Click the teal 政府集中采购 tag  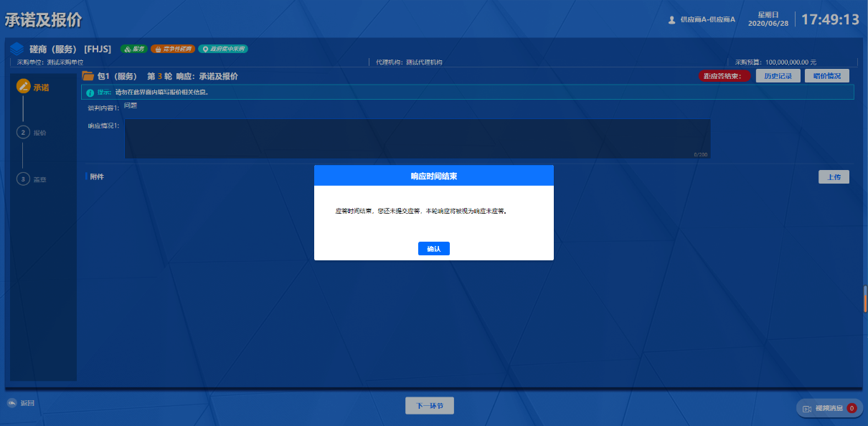click(223, 49)
